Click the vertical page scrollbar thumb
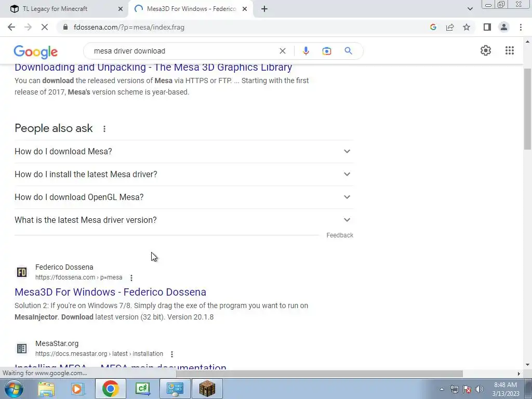Viewport: 532px width, 399px height. point(527,109)
